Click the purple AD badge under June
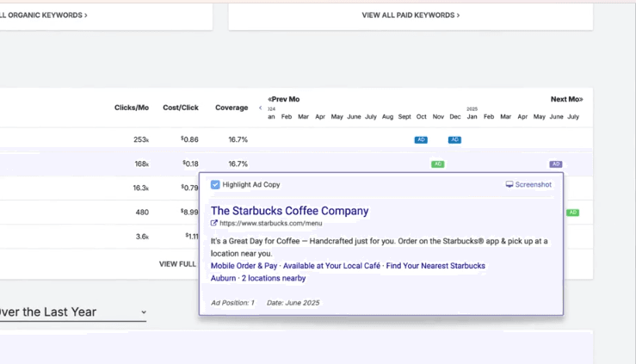This screenshot has width=636, height=364. coord(556,163)
